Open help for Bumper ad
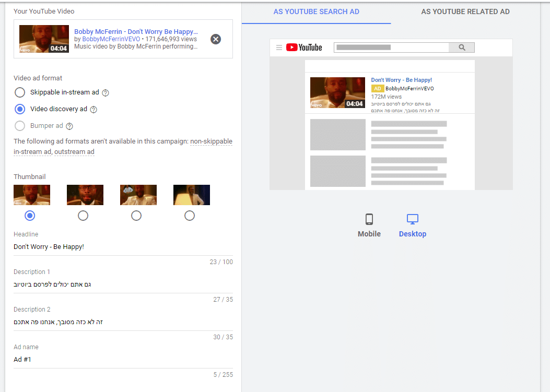This screenshot has width=550, height=392. coord(69,126)
